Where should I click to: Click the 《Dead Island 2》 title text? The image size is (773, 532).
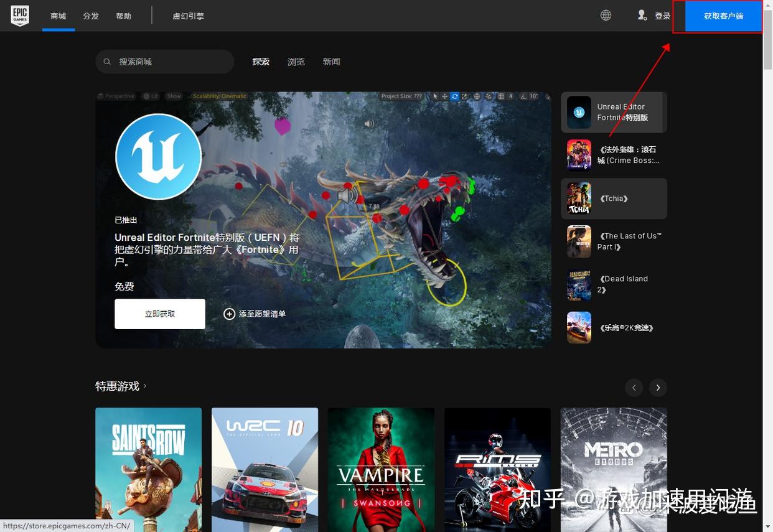coord(622,284)
